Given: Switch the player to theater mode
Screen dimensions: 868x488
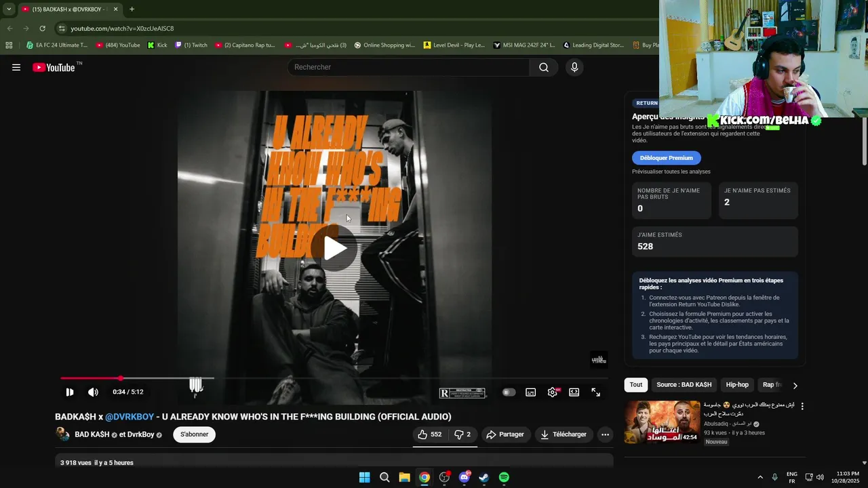Looking at the screenshot, I should click(574, 392).
